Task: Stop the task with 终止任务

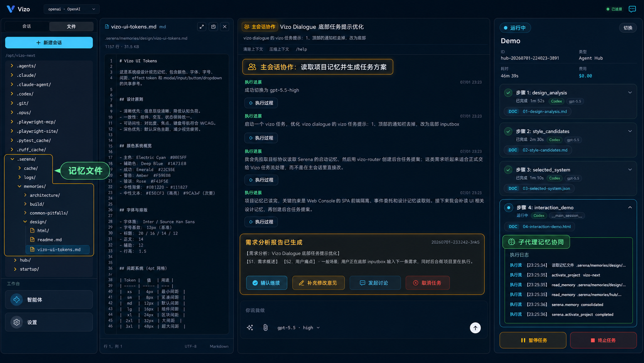Action: (x=603, y=340)
